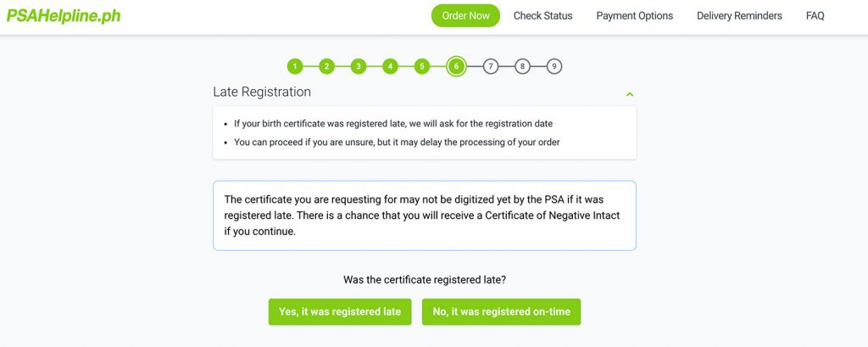
Task: Click the Order Now button
Action: [x=465, y=15]
